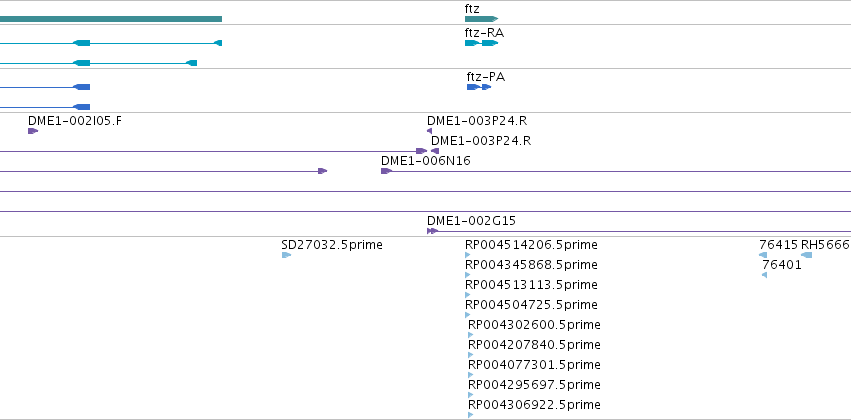
Task: Click the ftz-PA coding sequence glyph
Action: 479,87
